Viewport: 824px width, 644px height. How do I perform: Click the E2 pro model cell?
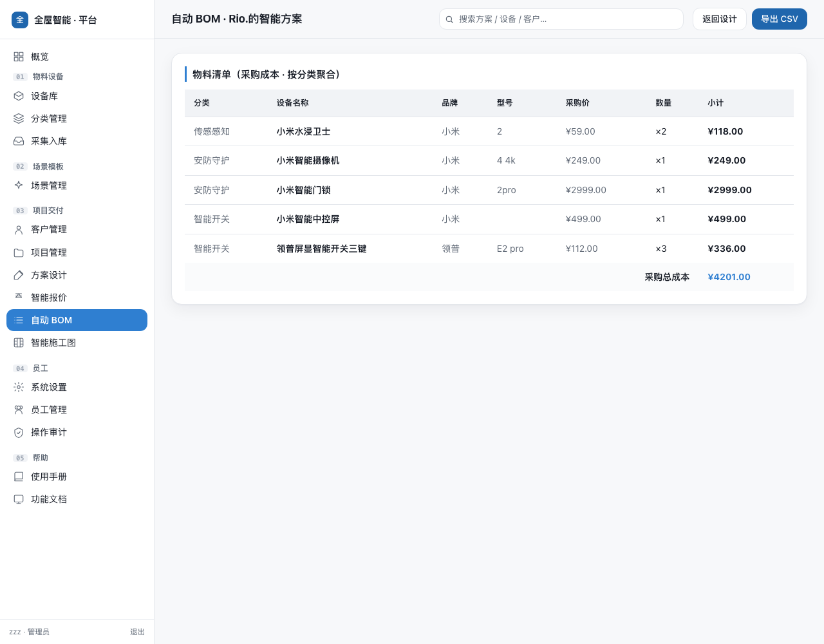tap(510, 249)
